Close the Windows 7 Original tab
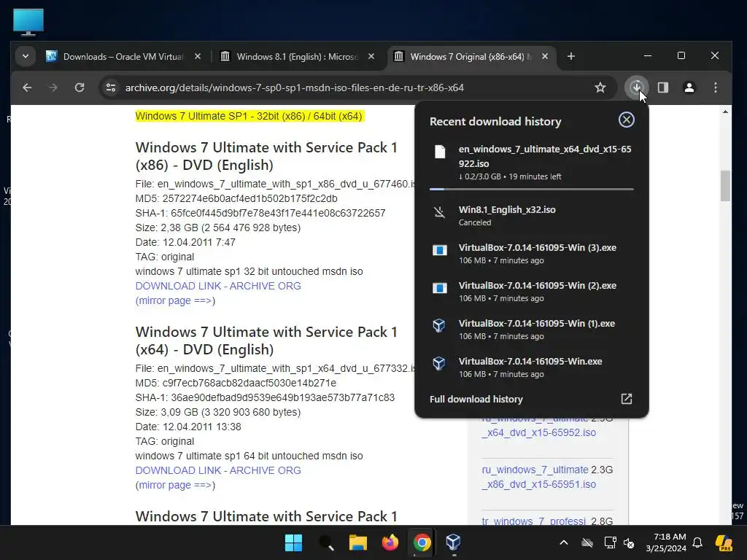Viewport: 747px width, 560px height. coord(544,57)
